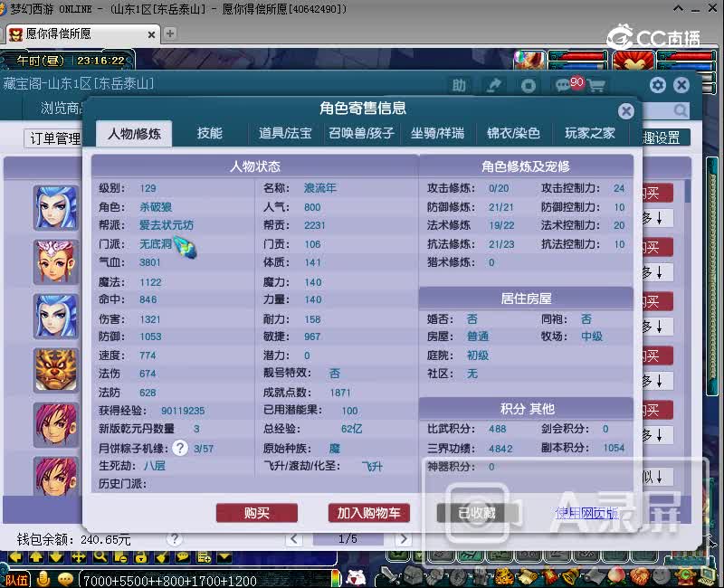Open 藏宝阁 settings gear icon
This screenshot has width=724, height=588.
tap(658, 85)
